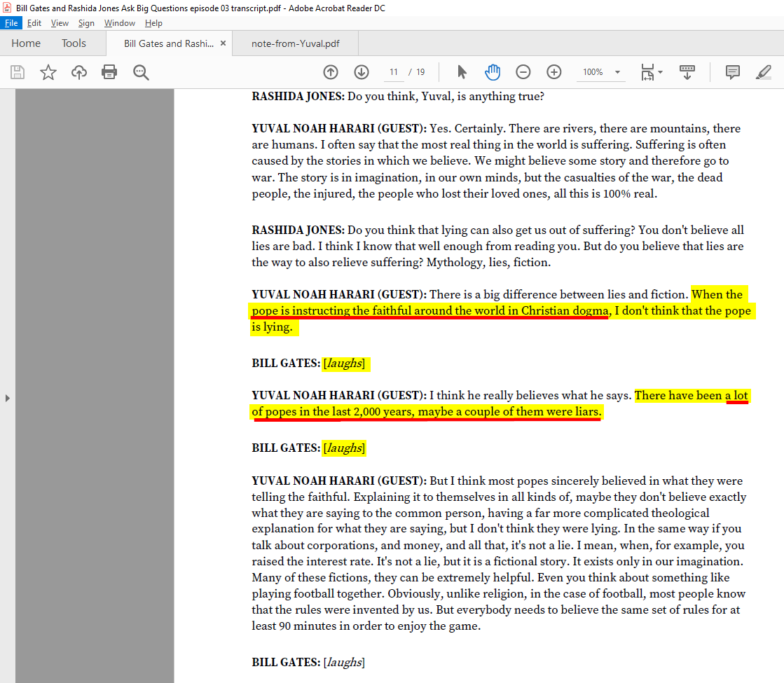
Task: Go to next page arrow
Action: (x=362, y=72)
